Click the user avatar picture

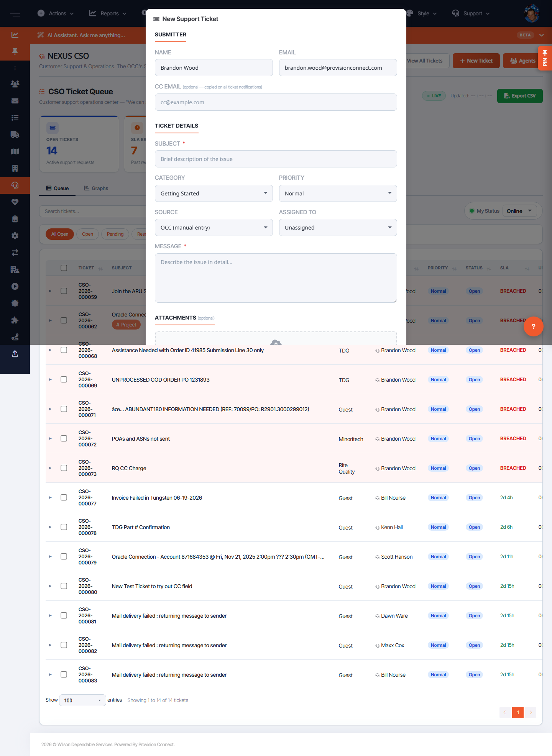(532, 13)
